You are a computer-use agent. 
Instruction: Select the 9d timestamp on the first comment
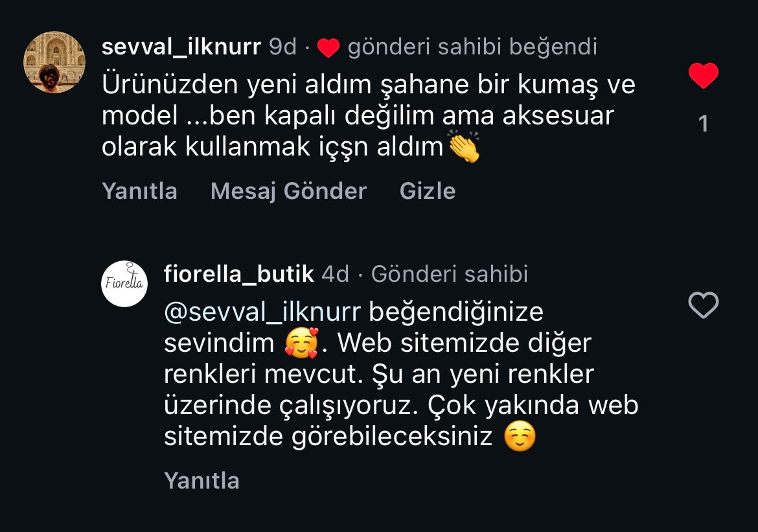click(x=282, y=47)
